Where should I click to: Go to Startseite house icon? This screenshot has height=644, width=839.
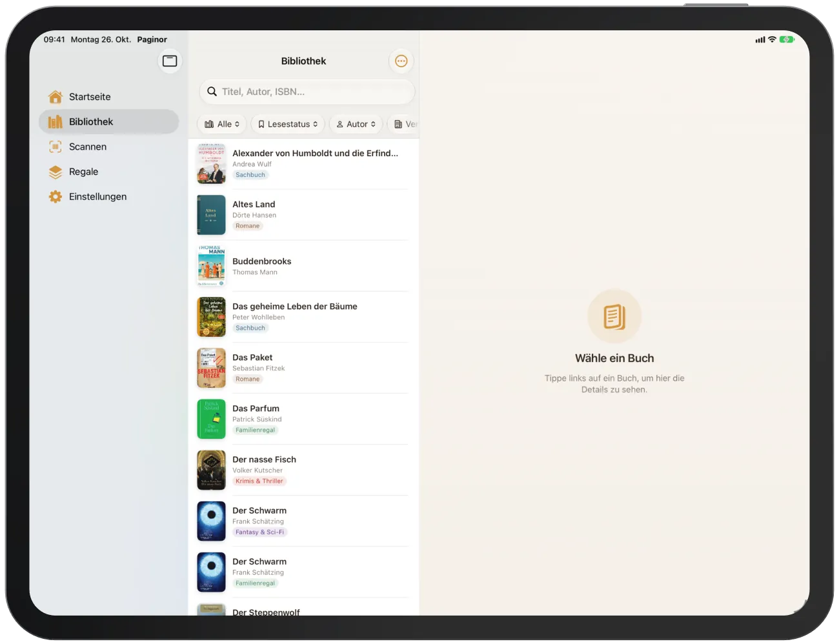(x=56, y=97)
